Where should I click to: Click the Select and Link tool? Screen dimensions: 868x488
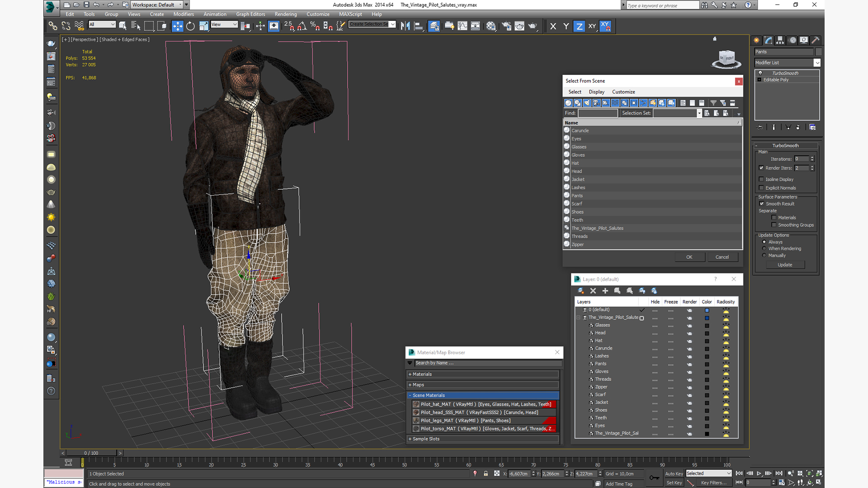tap(53, 26)
